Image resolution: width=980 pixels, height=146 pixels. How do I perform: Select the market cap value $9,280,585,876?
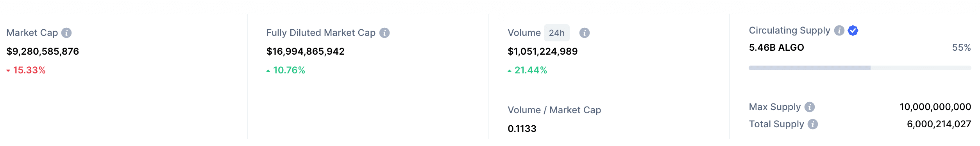(43, 51)
